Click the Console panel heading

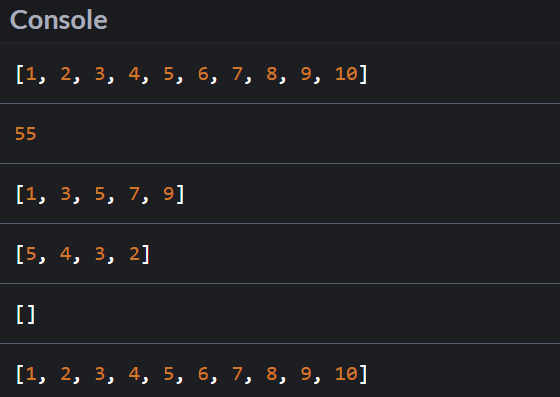tap(59, 20)
